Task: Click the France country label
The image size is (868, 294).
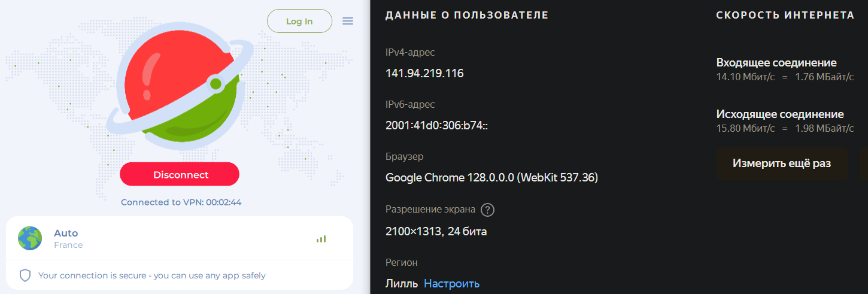Action: pos(68,245)
